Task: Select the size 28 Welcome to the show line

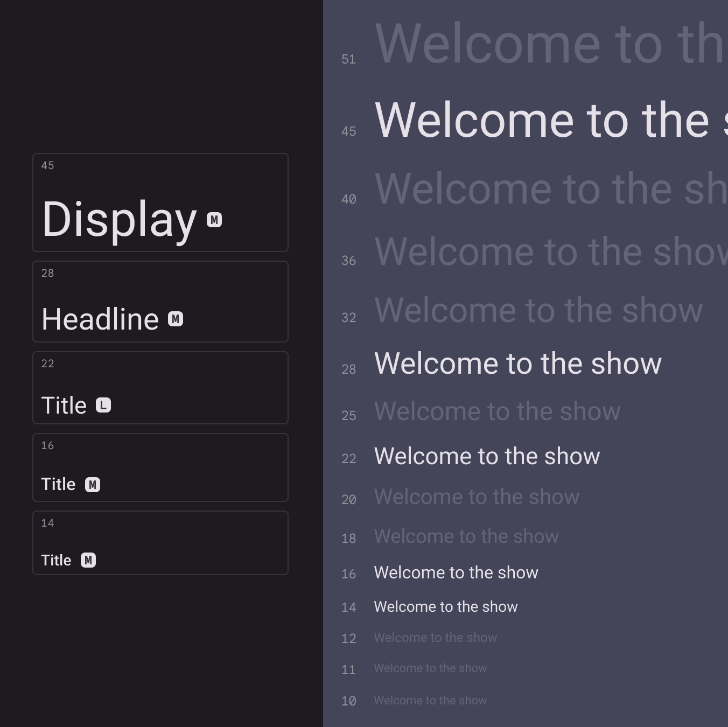Action: point(517,363)
